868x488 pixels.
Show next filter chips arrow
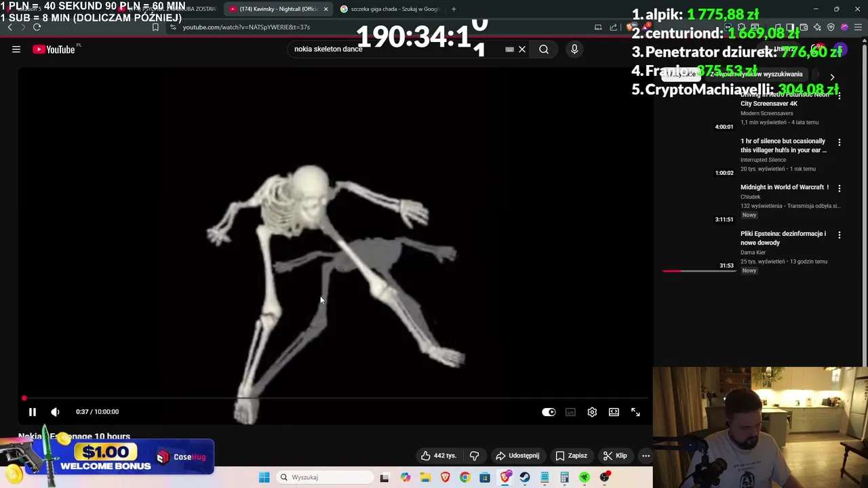pyautogui.click(x=832, y=77)
